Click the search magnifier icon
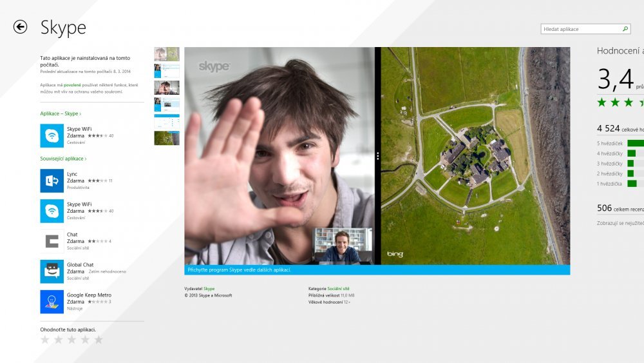Viewport: 644px width, 363px height. (x=625, y=29)
